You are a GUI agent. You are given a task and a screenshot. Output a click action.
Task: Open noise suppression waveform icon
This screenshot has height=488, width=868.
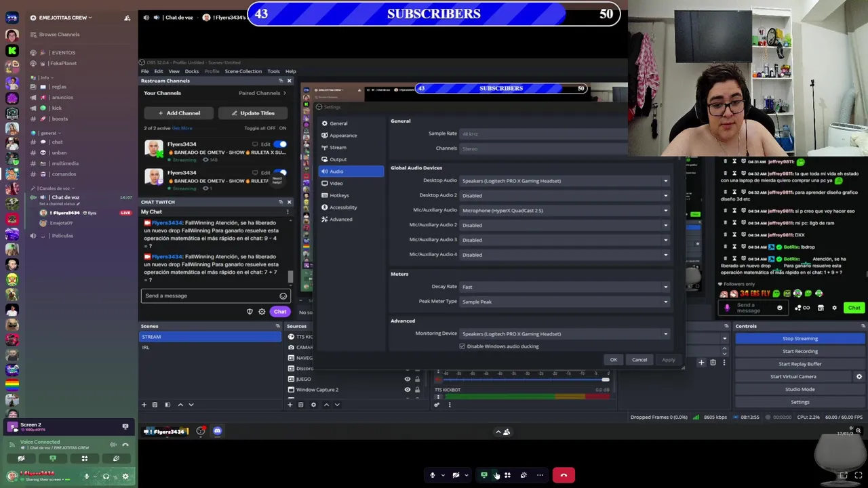[113, 445]
